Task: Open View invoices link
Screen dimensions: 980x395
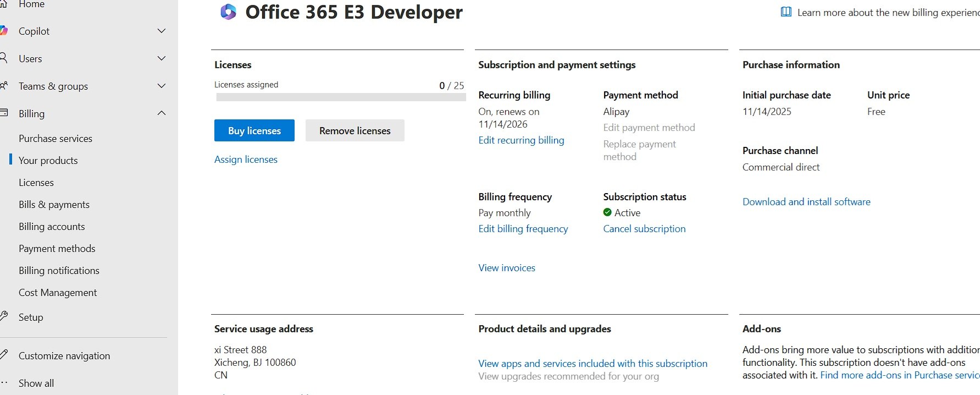Action: click(507, 268)
